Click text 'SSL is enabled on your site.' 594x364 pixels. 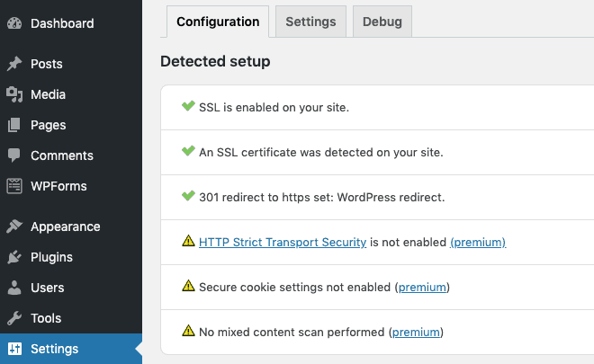274,108
